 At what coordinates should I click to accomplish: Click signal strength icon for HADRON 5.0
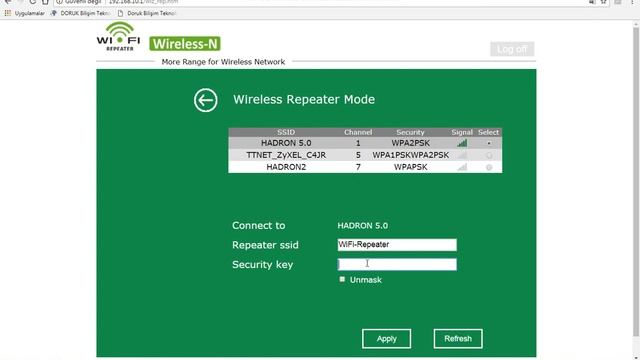pyautogui.click(x=462, y=143)
